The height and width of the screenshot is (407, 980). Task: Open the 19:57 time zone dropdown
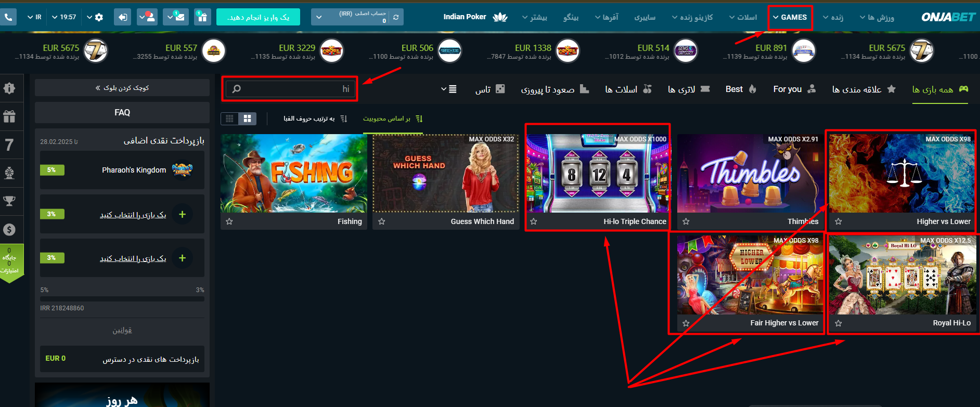click(x=64, y=17)
